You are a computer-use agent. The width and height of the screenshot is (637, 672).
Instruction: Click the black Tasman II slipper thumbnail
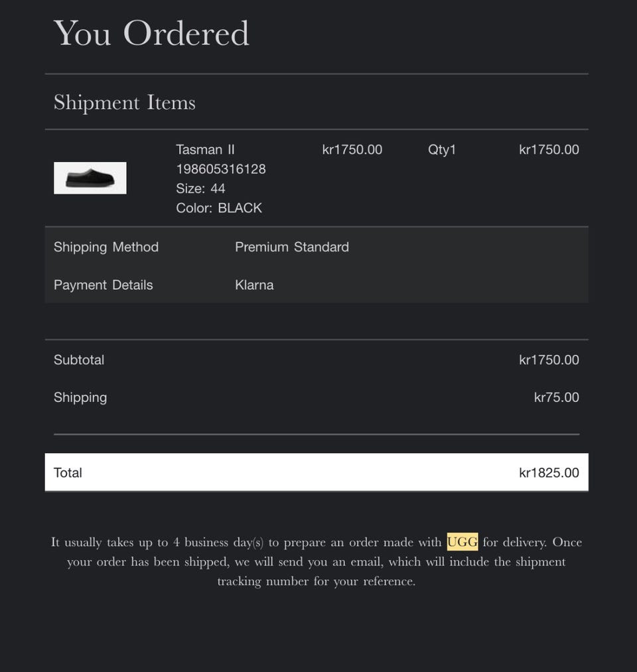[x=90, y=178]
